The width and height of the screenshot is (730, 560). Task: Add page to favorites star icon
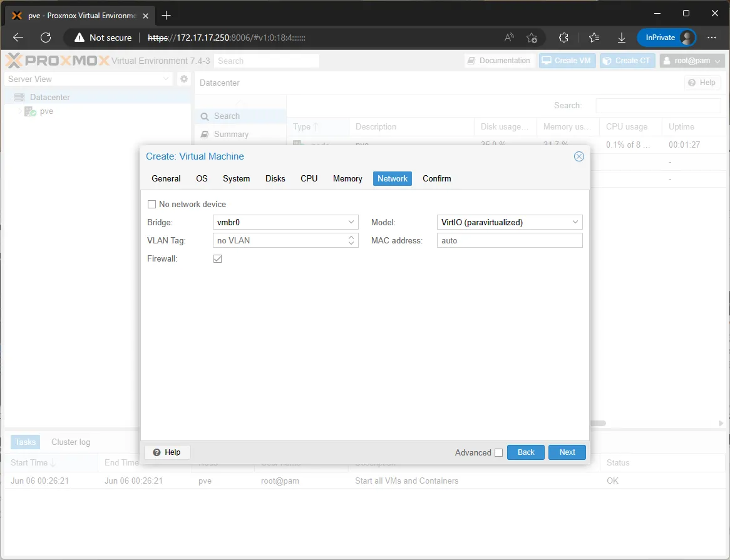532,38
